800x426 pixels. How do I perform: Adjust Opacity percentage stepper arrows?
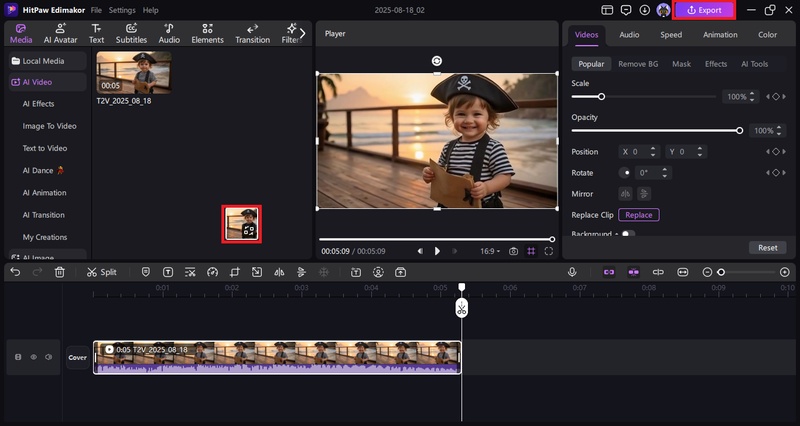click(779, 131)
